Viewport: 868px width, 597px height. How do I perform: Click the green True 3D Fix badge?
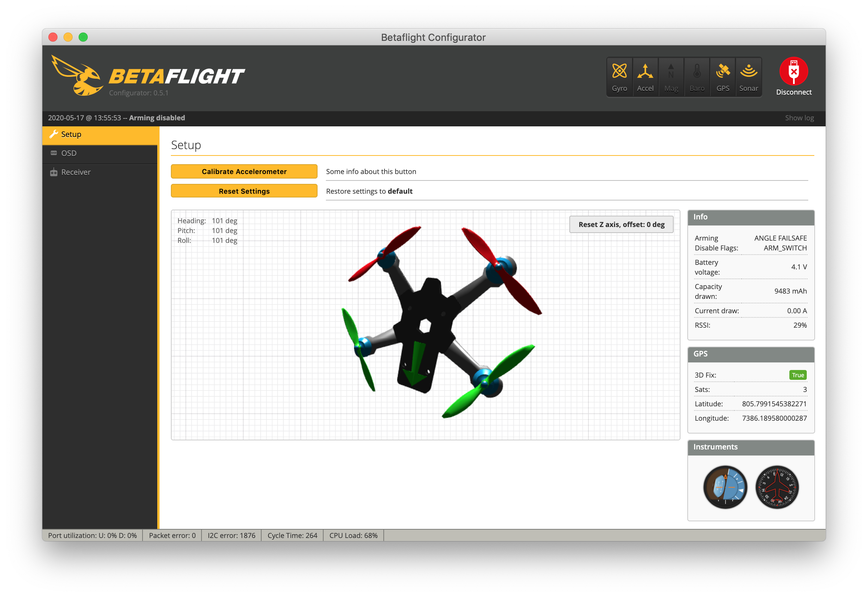pyautogui.click(x=798, y=375)
